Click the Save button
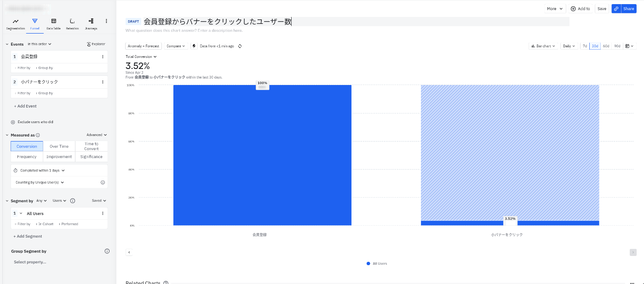The height and width of the screenshot is (284, 644). click(602, 8)
